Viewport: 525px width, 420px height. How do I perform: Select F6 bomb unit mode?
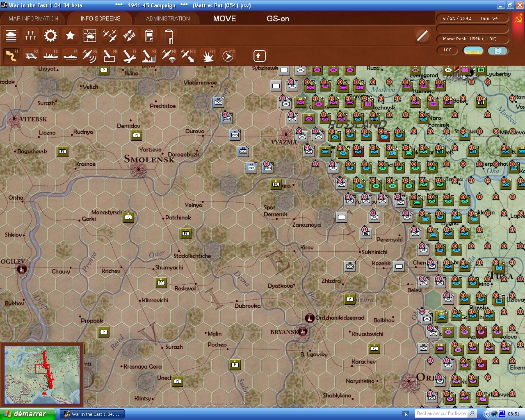click(x=110, y=56)
